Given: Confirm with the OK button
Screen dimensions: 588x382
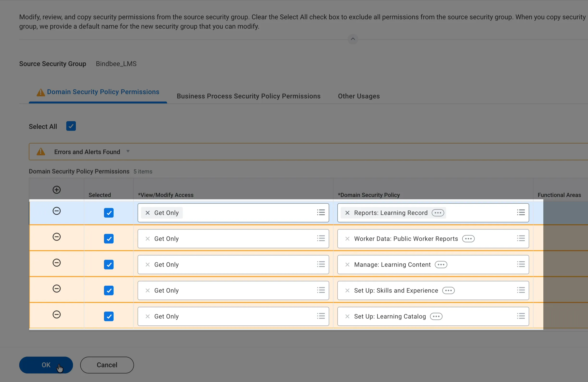Looking at the screenshot, I should [46, 365].
